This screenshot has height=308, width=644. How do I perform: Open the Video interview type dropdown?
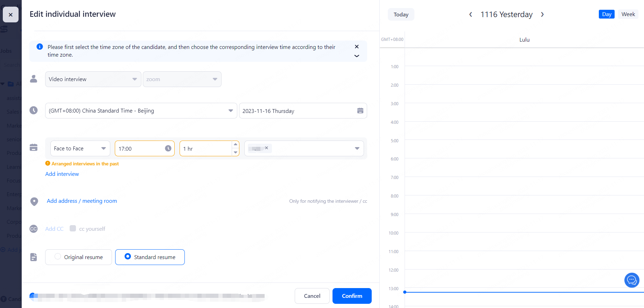(x=93, y=79)
